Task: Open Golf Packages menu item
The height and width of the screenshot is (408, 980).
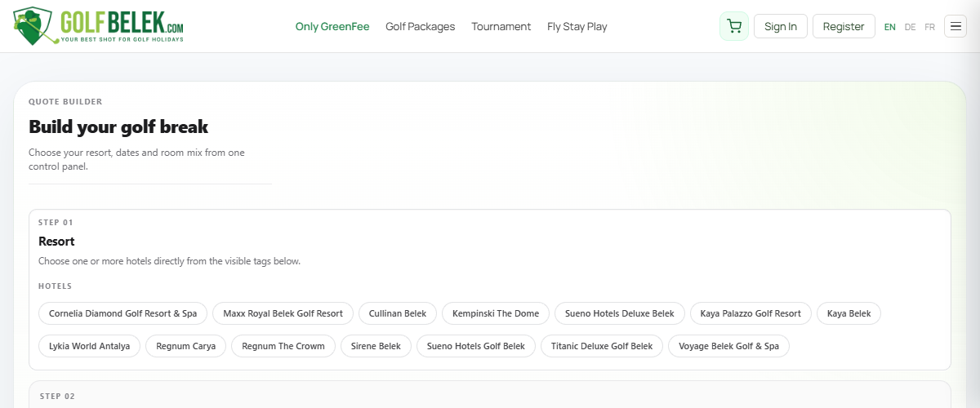Action: pos(421,26)
